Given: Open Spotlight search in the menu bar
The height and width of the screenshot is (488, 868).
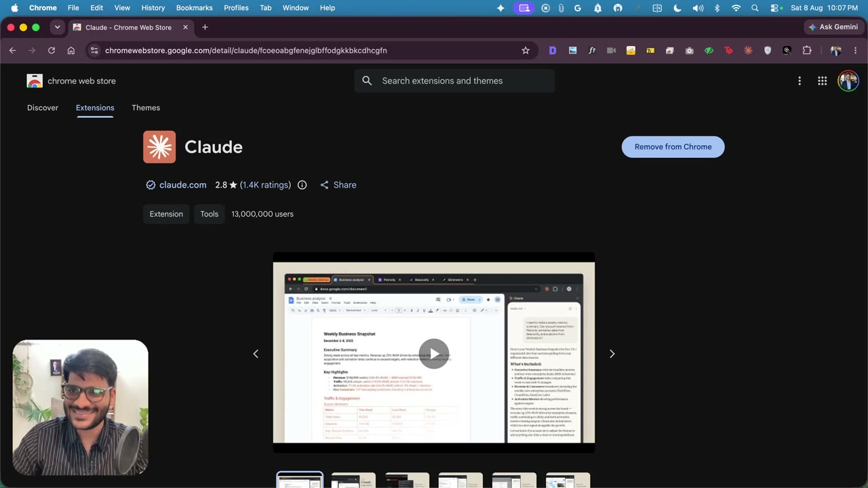Looking at the screenshot, I should click(755, 8).
